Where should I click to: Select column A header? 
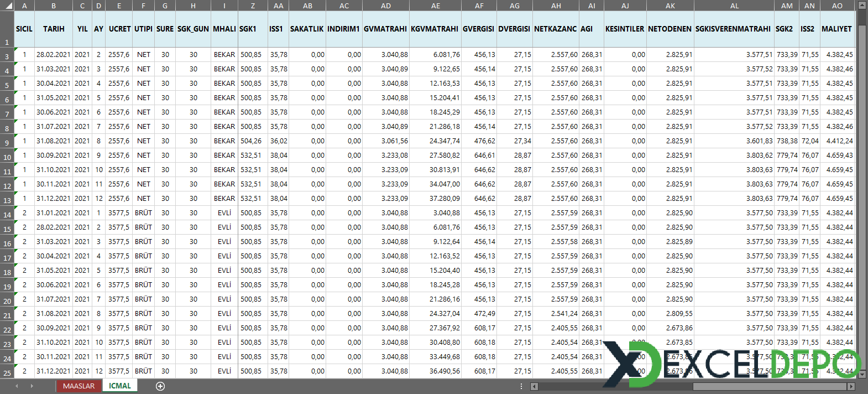[24, 6]
